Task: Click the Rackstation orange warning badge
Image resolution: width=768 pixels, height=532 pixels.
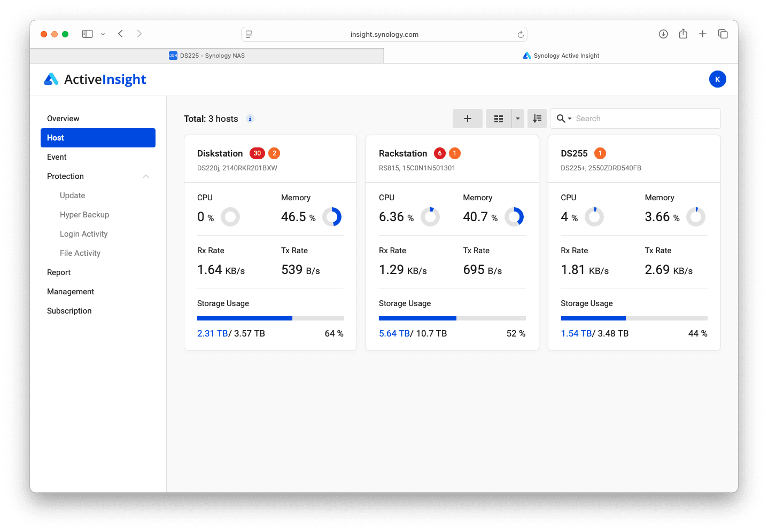Action: (455, 153)
